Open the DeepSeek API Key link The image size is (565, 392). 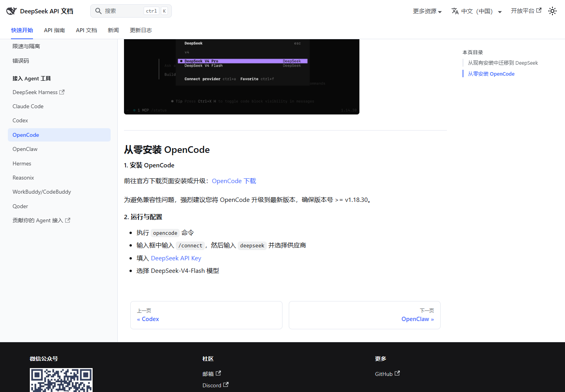tap(176, 258)
